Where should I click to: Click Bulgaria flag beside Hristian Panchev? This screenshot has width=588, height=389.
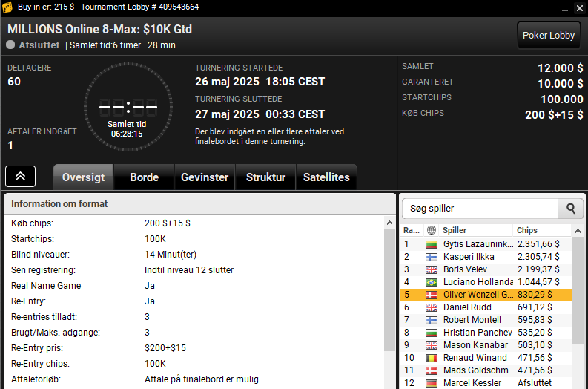tap(432, 333)
